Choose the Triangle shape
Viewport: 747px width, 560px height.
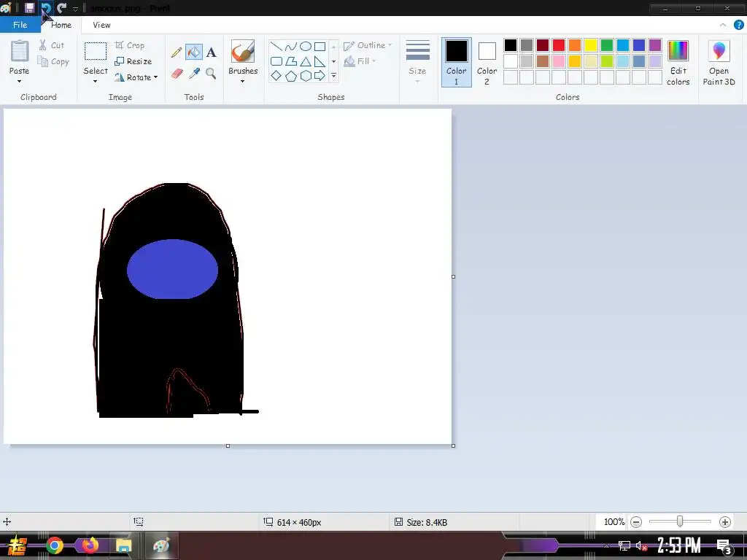[306, 61]
